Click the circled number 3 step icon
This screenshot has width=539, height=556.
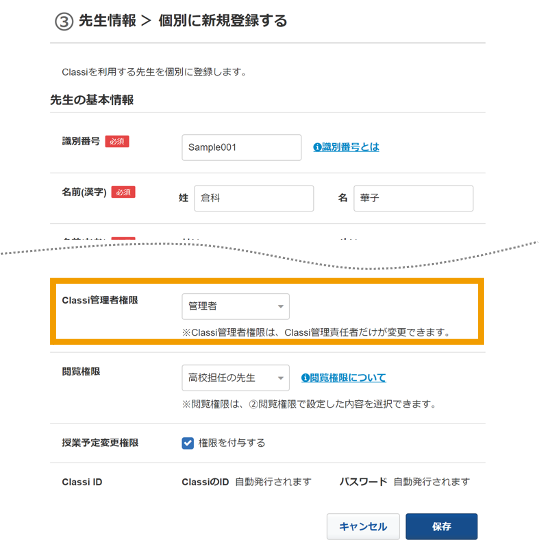(x=64, y=22)
